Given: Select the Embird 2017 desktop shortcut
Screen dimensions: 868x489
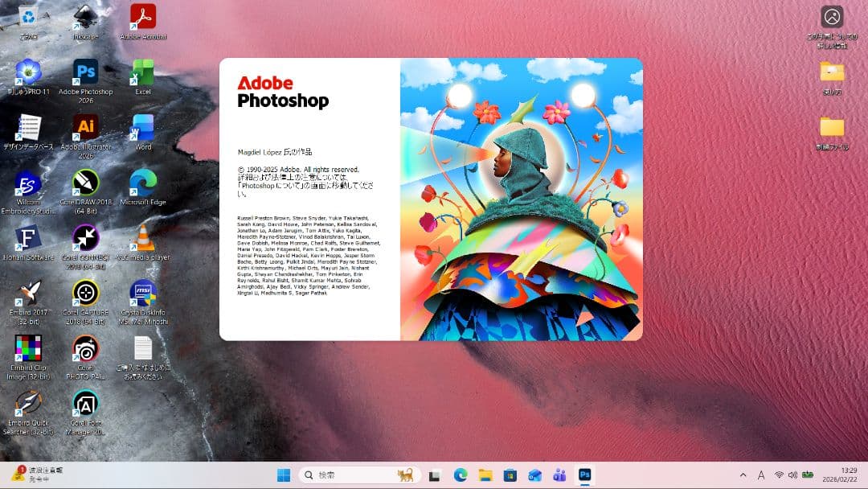Looking at the screenshot, I should pyautogui.click(x=28, y=293).
